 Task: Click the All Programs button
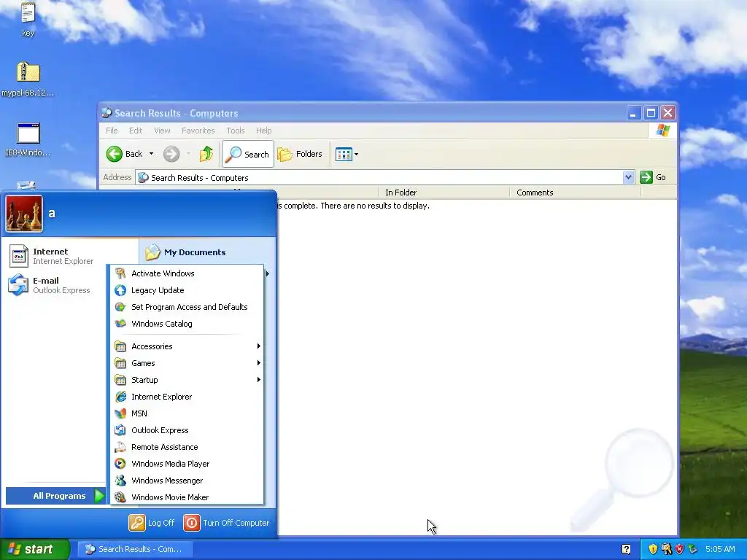[55, 496]
